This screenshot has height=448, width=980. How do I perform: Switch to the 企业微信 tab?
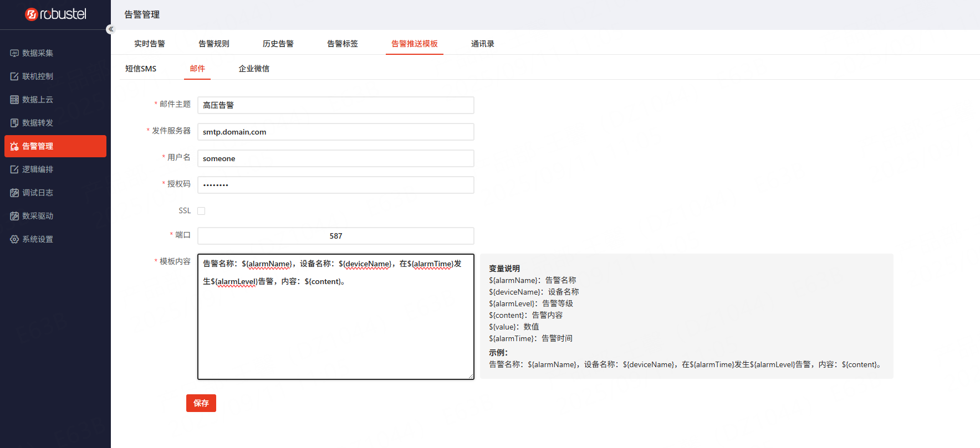[x=254, y=69]
